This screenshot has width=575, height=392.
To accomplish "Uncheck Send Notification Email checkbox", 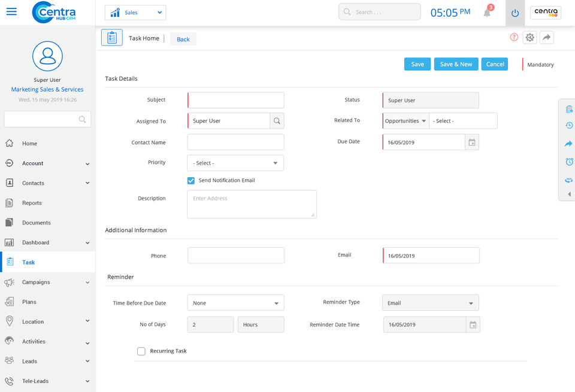I will pyautogui.click(x=191, y=180).
